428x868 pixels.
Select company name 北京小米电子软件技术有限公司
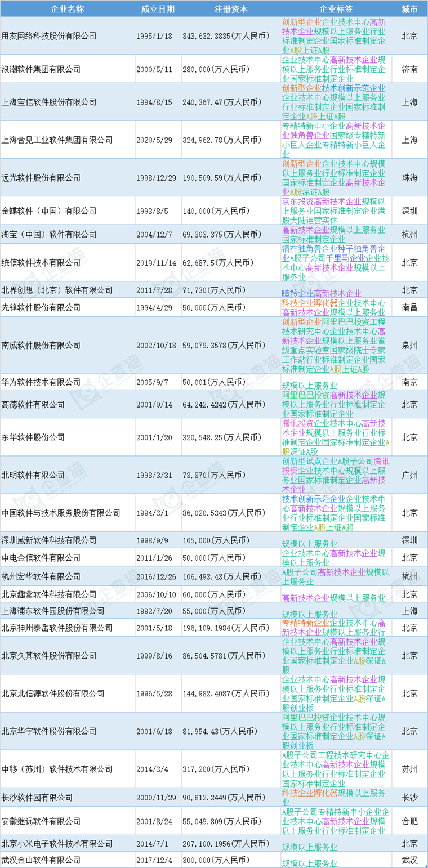(x=57, y=843)
